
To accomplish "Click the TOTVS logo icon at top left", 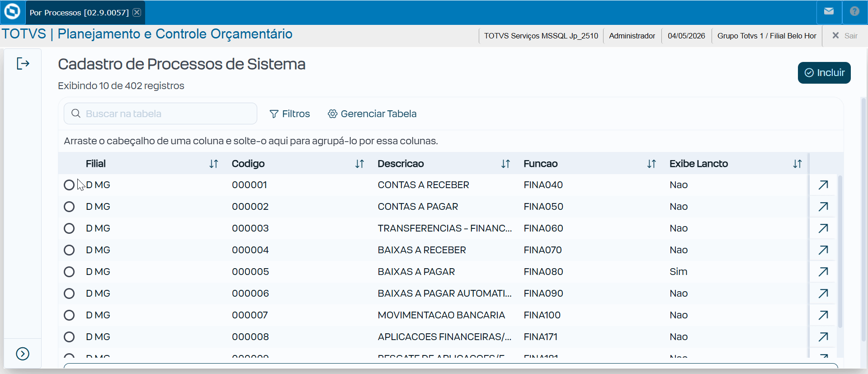I will [12, 11].
